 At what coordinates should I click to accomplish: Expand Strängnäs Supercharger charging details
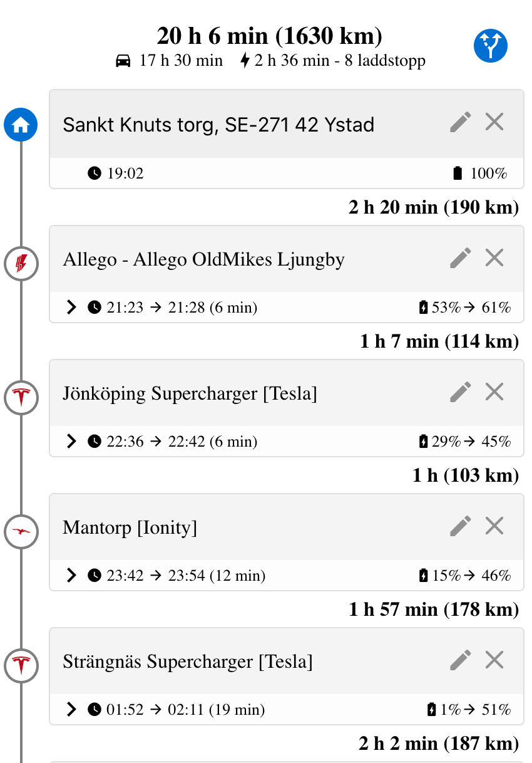pos(72,710)
